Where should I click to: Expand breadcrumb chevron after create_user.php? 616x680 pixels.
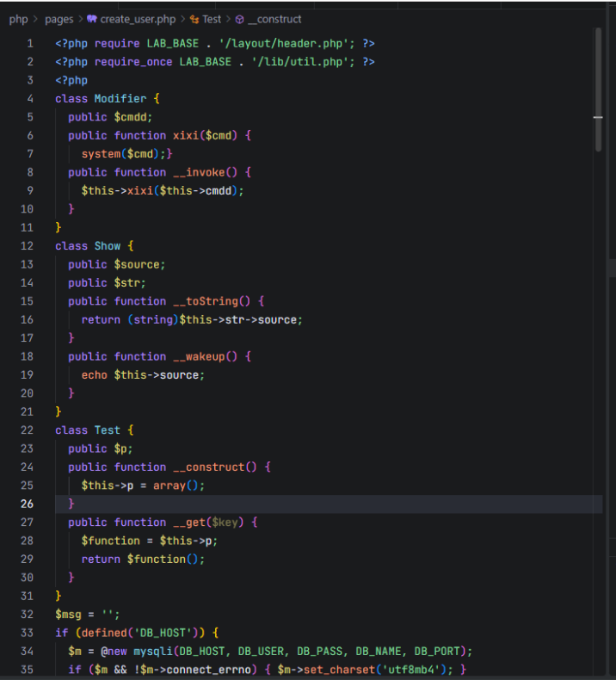182,20
